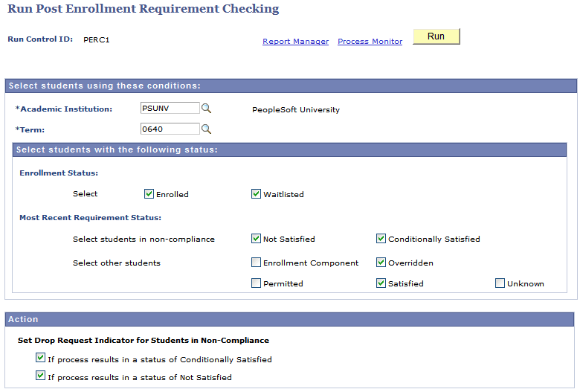The image size is (580, 392).
Task: Toggle the Overridden checkbox
Action: tap(381, 263)
